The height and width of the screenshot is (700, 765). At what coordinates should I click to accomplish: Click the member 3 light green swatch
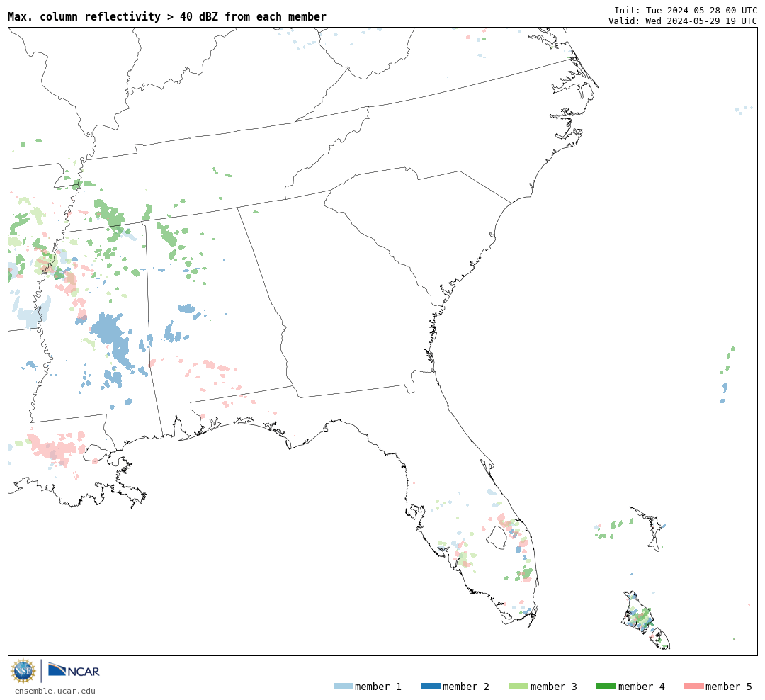tap(518, 687)
